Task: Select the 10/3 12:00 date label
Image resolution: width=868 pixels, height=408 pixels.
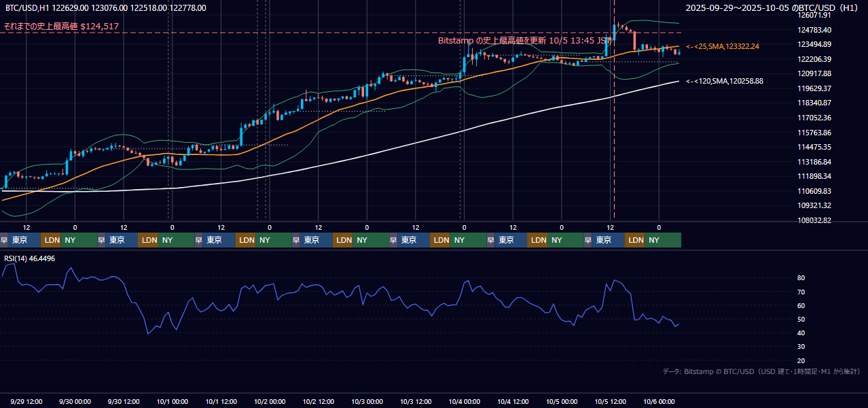Action: point(416,402)
